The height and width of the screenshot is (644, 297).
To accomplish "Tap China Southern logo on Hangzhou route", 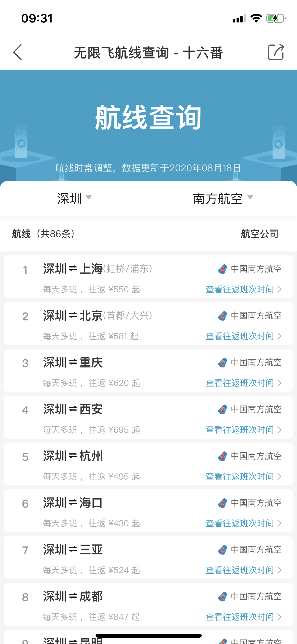I will coord(223,456).
